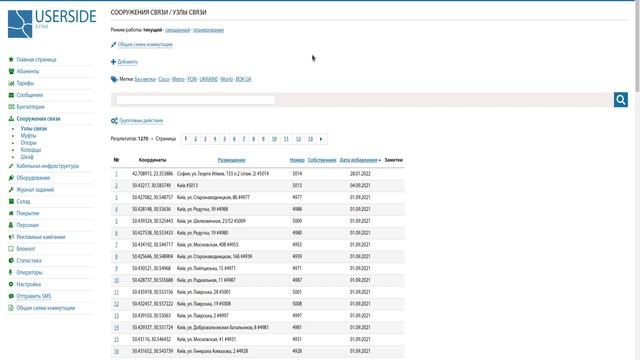Screen dimensions: 640x360
Task: Click the gear icon beside Настройка
Action: [x=11, y=284]
